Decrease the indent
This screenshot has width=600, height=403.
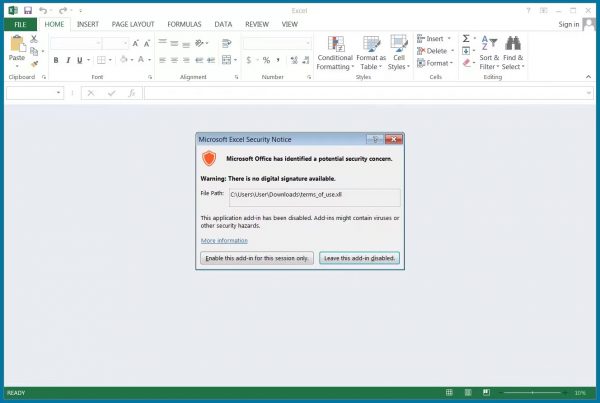click(x=199, y=60)
